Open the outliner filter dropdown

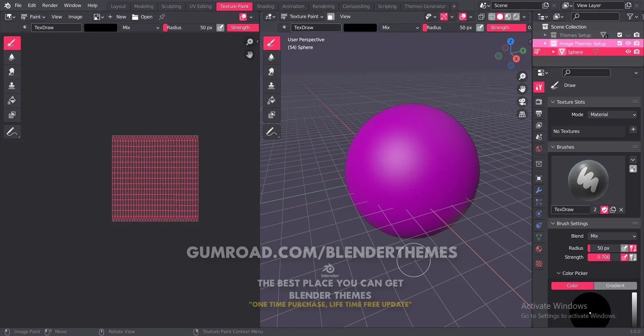point(632,17)
